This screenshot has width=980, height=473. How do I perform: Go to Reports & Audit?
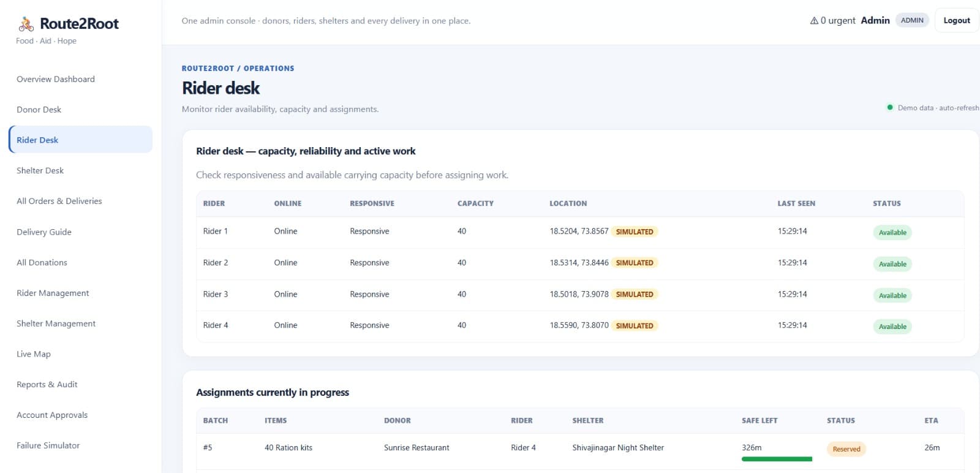coord(47,385)
